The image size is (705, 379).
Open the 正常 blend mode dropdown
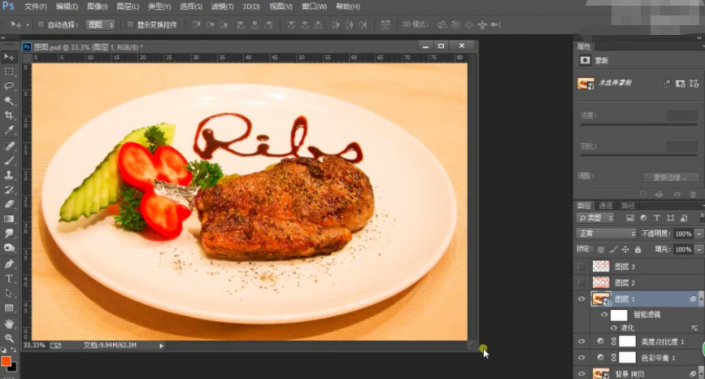pyautogui.click(x=607, y=233)
